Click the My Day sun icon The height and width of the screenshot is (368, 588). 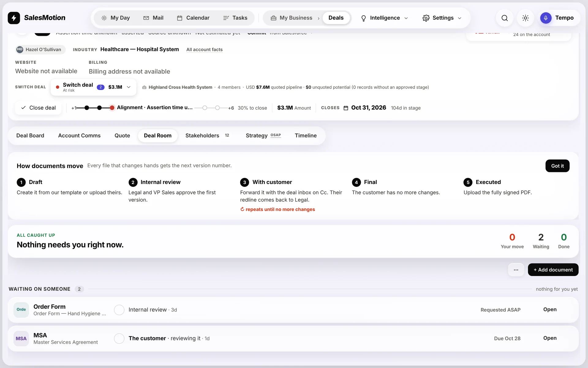point(104,18)
